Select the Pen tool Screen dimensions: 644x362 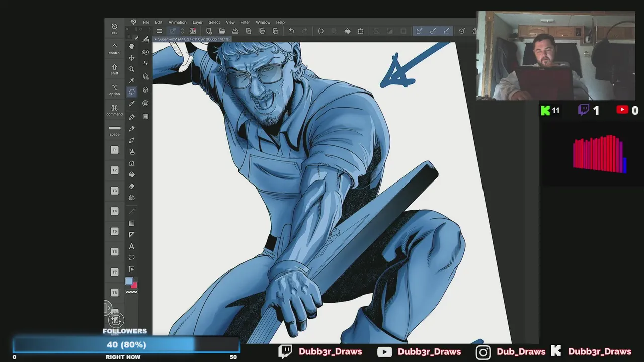[x=131, y=117]
